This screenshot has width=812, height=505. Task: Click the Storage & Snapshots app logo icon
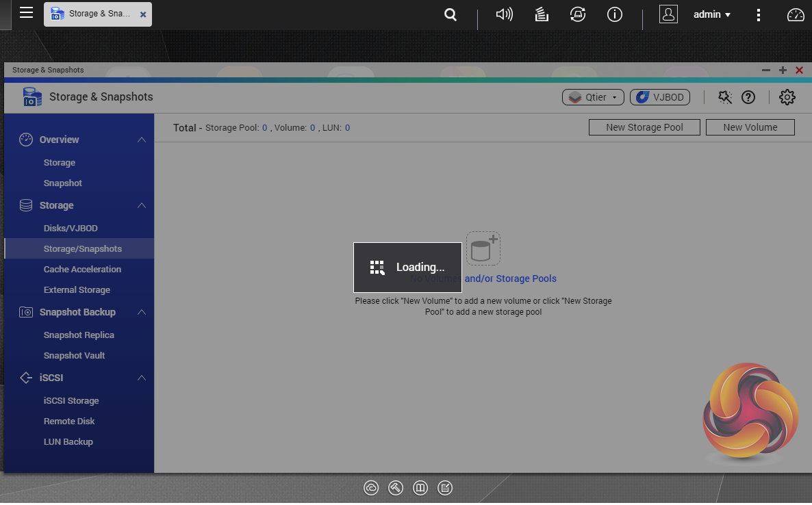32,96
